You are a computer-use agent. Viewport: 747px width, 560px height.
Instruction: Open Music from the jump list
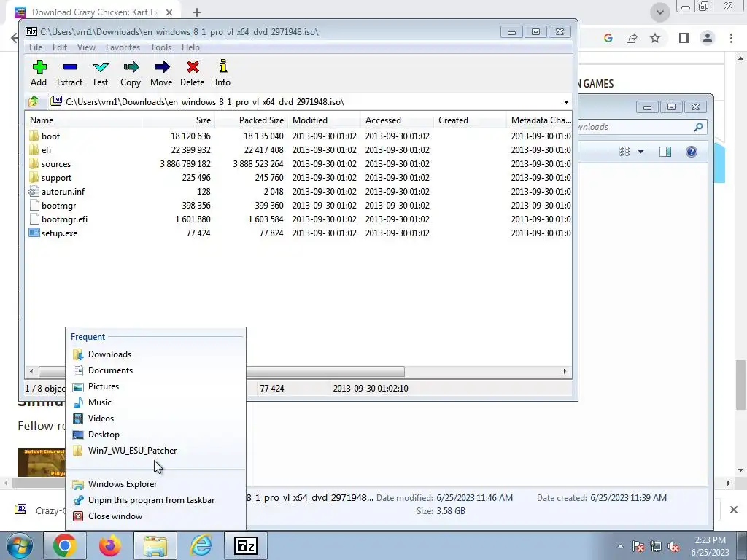coord(156,402)
